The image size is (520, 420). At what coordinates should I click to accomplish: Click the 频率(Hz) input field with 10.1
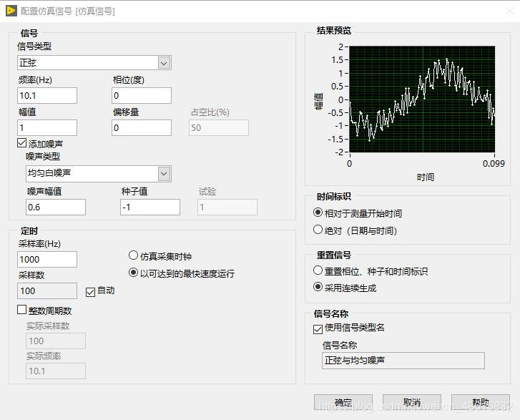(x=47, y=96)
